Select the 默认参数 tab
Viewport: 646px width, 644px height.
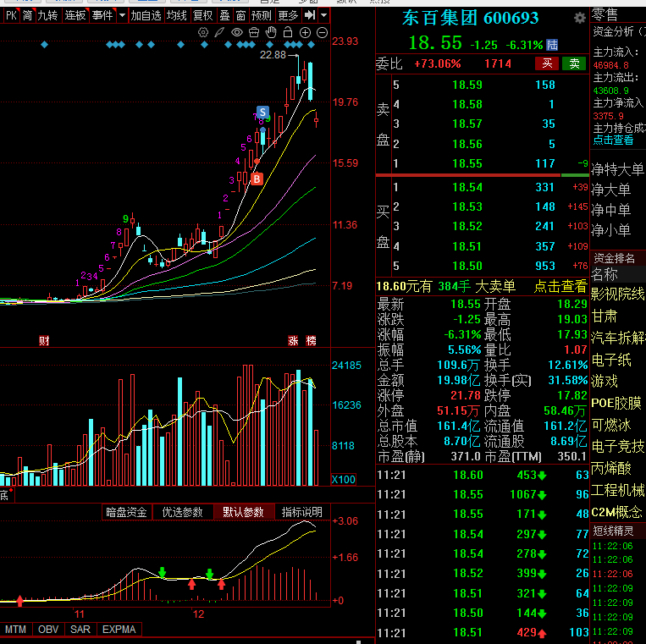point(243,512)
